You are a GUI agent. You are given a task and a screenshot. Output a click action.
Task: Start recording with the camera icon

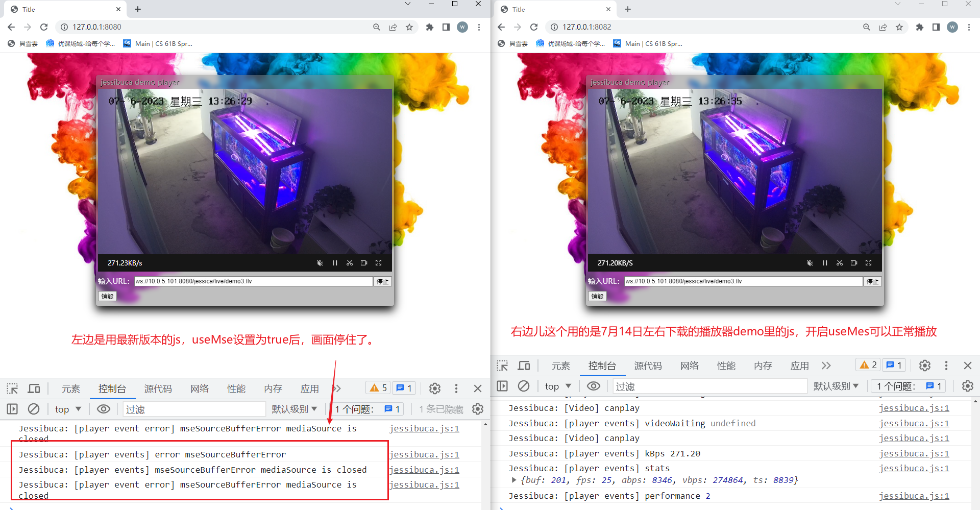coord(364,262)
